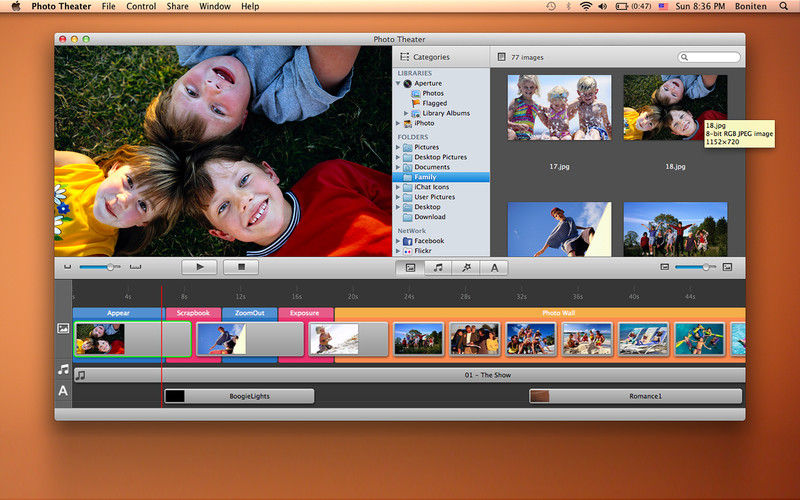The image size is (800, 500).
Task: Expand the iPhoto library
Action: coord(399,124)
